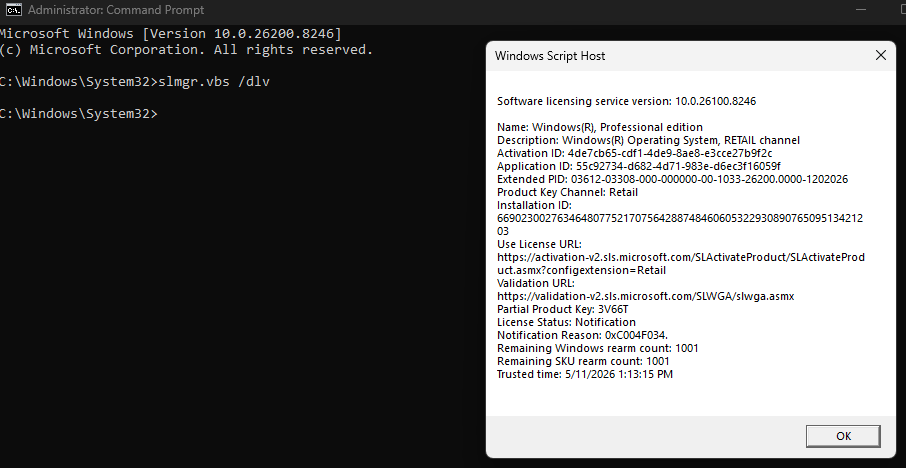Click the Command Prompt icon in title bar

(13, 9)
